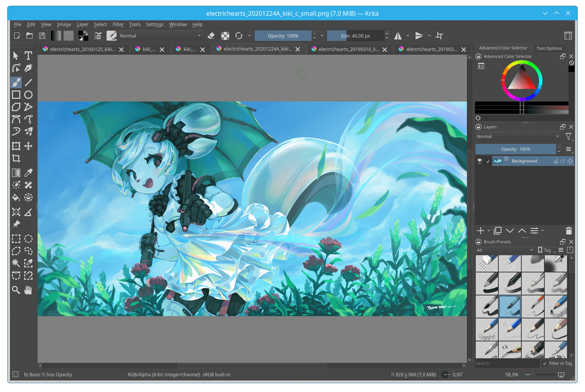Open the Layers panel options menu

[x=569, y=149]
